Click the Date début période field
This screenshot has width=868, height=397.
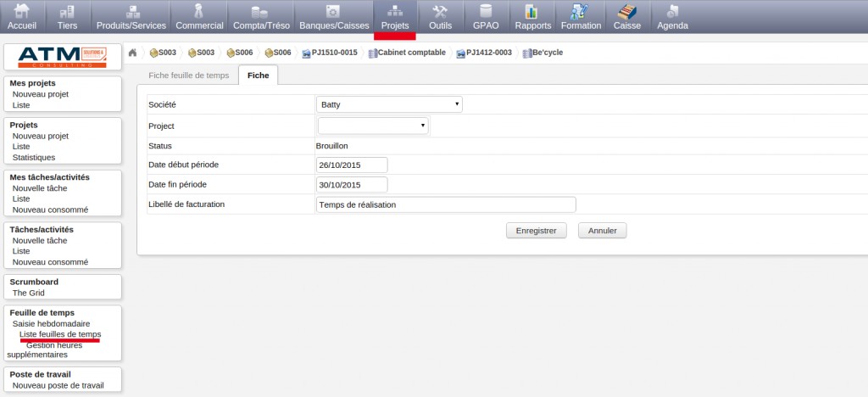(352, 165)
